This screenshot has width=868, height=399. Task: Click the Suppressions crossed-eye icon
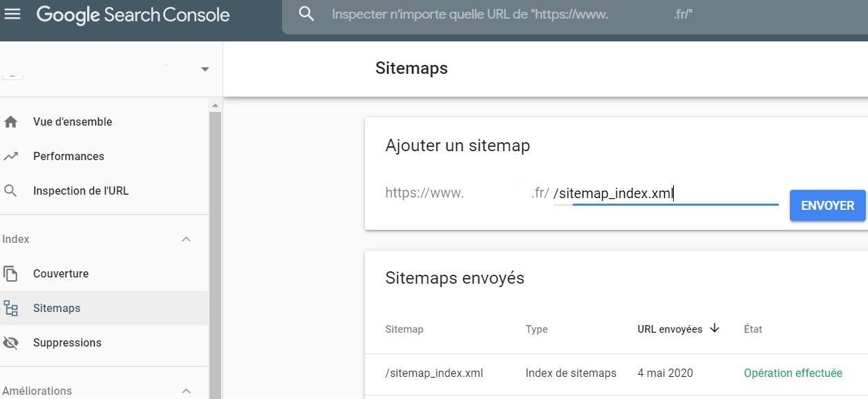[x=10, y=342]
